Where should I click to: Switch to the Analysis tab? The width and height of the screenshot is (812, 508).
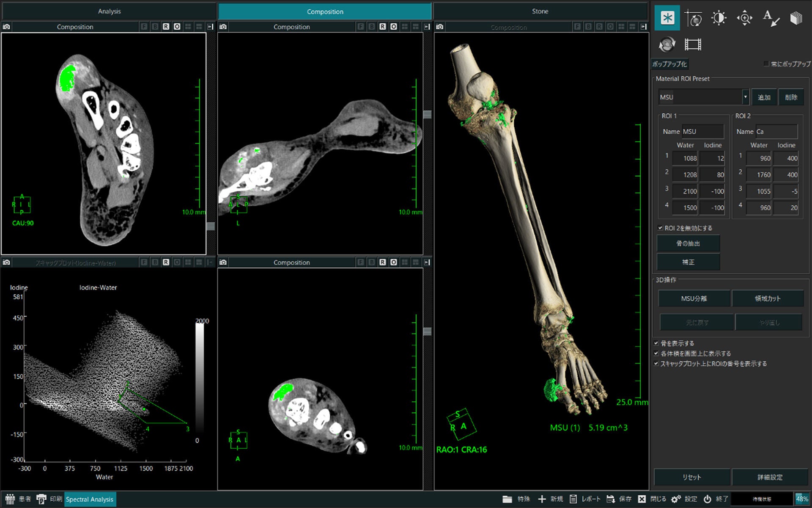click(x=109, y=11)
